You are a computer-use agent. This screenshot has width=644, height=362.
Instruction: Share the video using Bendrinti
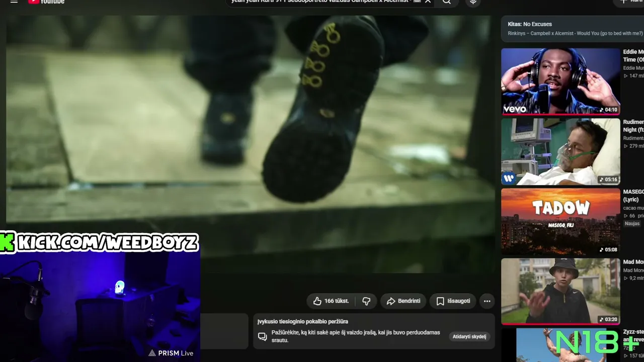pyautogui.click(x=404, y=301)
